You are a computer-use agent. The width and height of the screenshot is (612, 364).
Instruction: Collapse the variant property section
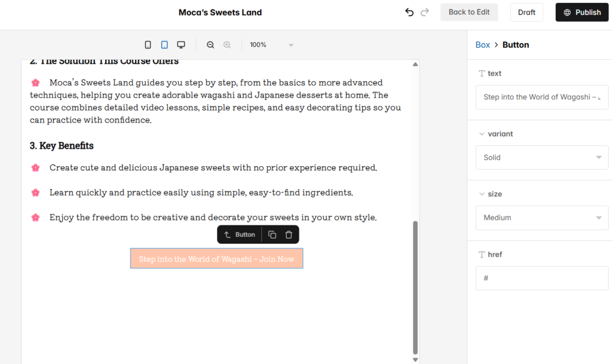pos(482,134)
